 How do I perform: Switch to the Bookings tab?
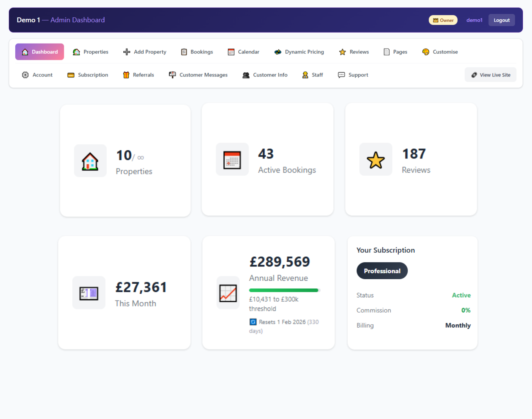197,52
